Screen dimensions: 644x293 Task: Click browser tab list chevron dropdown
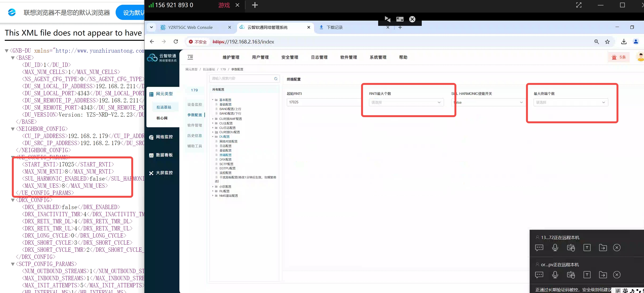pos(151,27)
